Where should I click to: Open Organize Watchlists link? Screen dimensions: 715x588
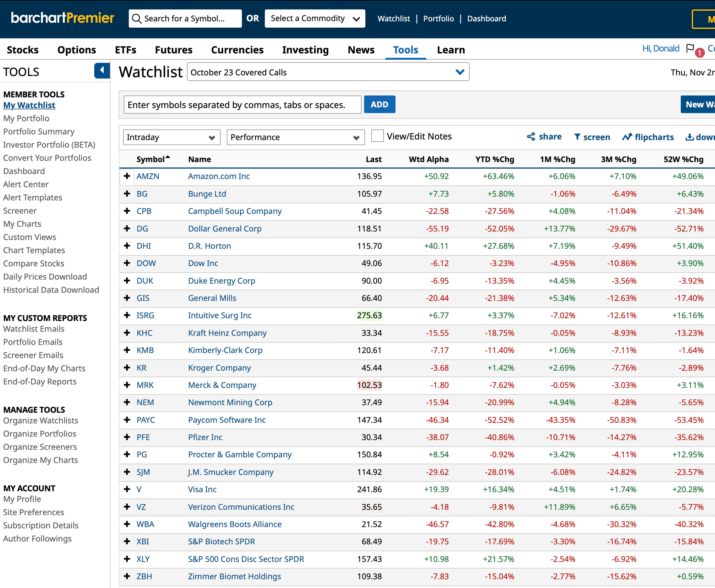pos(41,420)
